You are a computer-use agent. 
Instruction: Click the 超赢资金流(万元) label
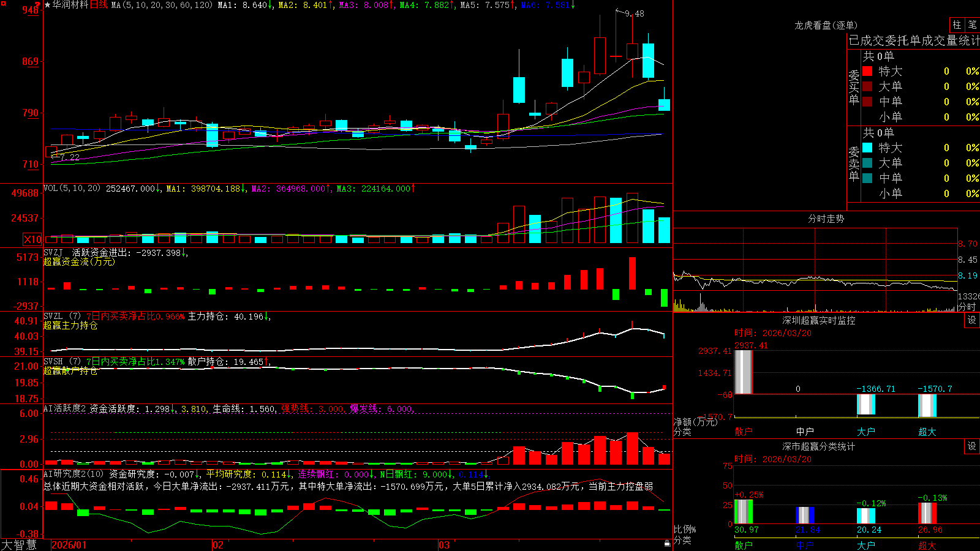(79, 261)
